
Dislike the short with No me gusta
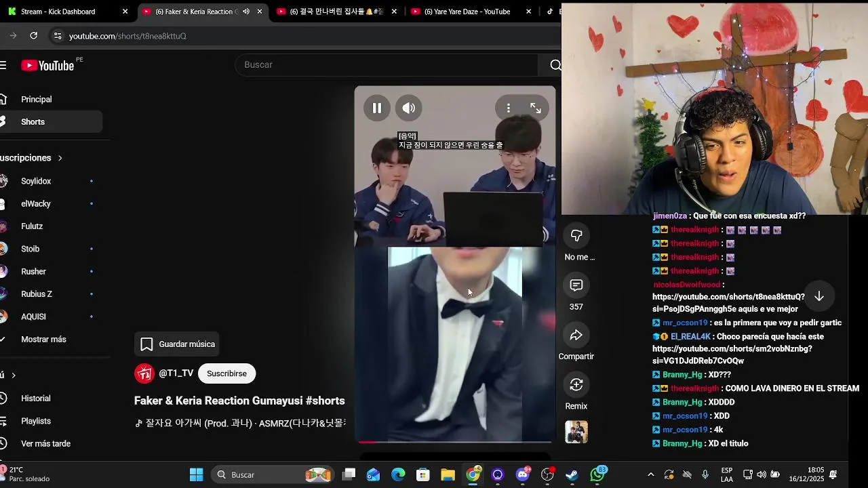click(576, 235)
